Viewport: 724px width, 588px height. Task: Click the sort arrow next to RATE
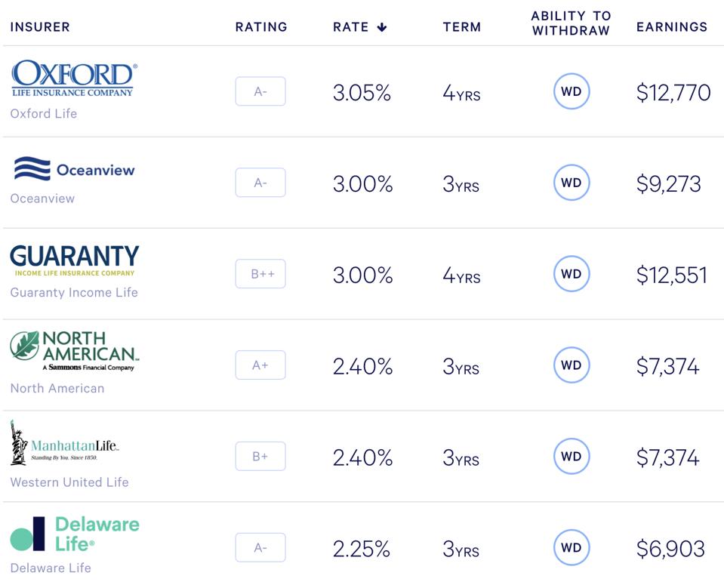(x=382, y=25)
